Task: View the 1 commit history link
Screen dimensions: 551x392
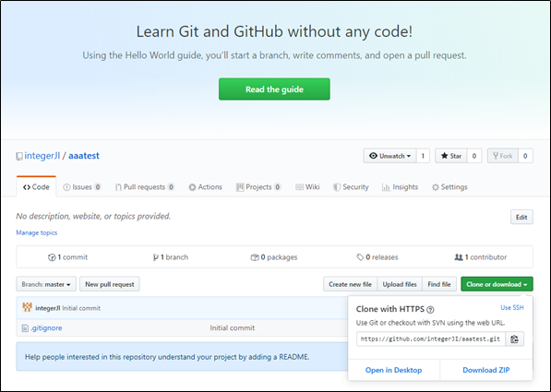Action: [x=67, y=257]
